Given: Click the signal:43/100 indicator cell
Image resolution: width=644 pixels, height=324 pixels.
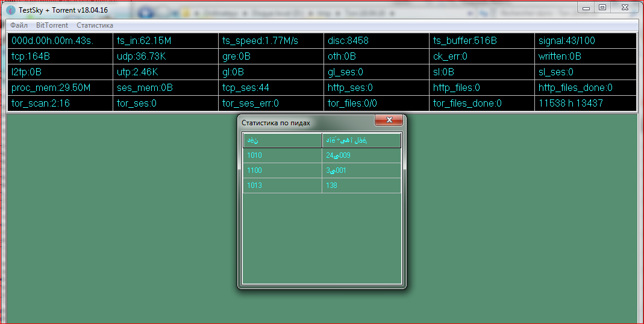Looking at the screenshot, I should coord(586,41).
